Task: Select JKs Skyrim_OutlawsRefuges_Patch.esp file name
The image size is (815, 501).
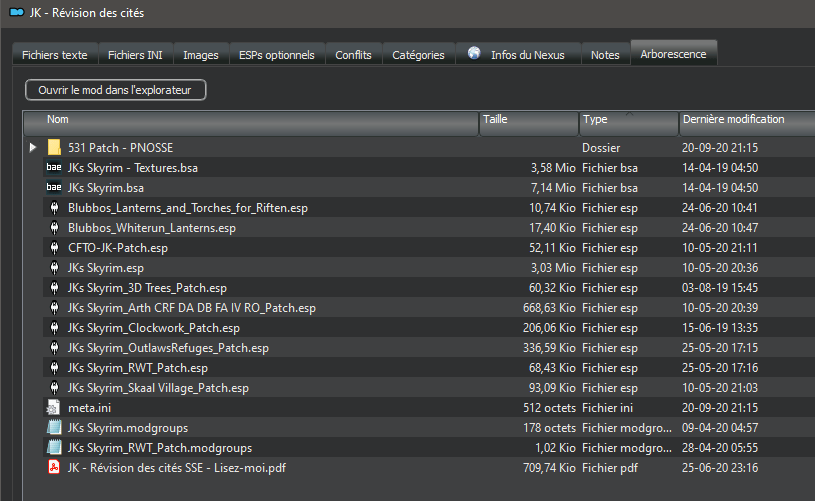Action: (x=168, y=348)
